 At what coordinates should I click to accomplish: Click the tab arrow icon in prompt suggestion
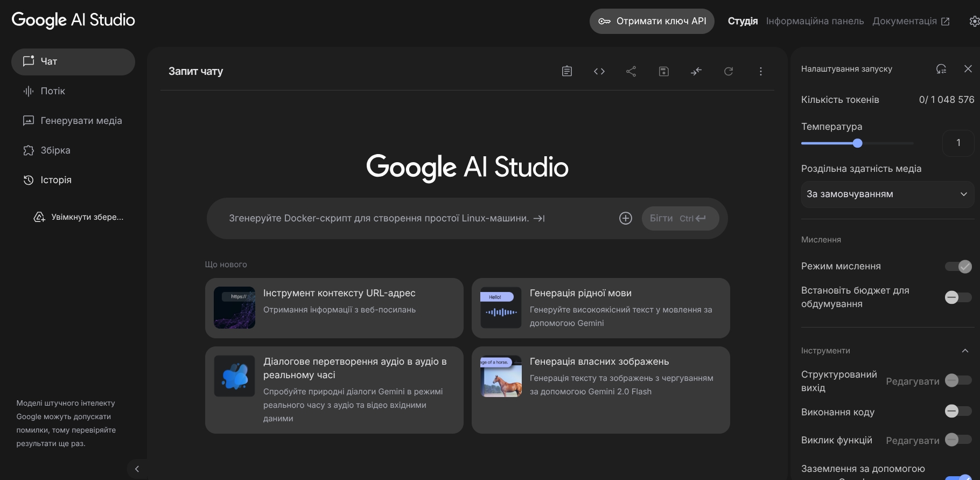tap(539, 218)
